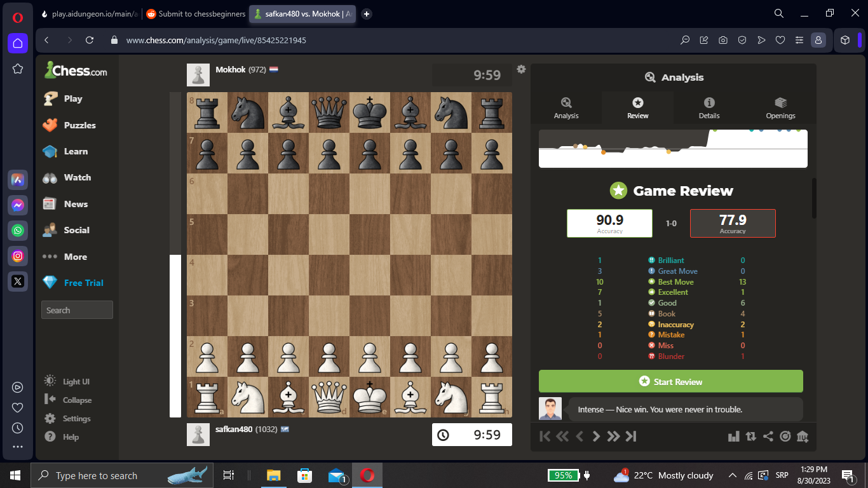Click the add-to-library icon
Screen dimensions: 868x488
pyautogui.click(x=802, y=437)
